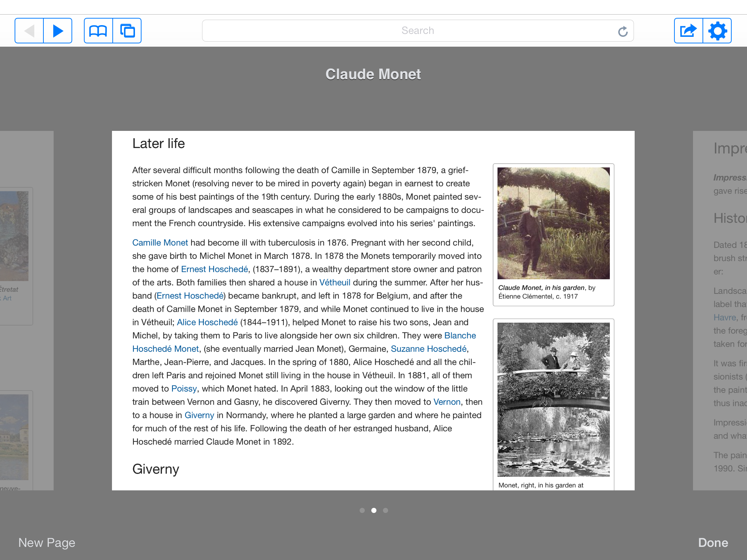Open the Poissy link
Image resolution: width=747 pixels, height=560 pixels.
pos(184,389)
